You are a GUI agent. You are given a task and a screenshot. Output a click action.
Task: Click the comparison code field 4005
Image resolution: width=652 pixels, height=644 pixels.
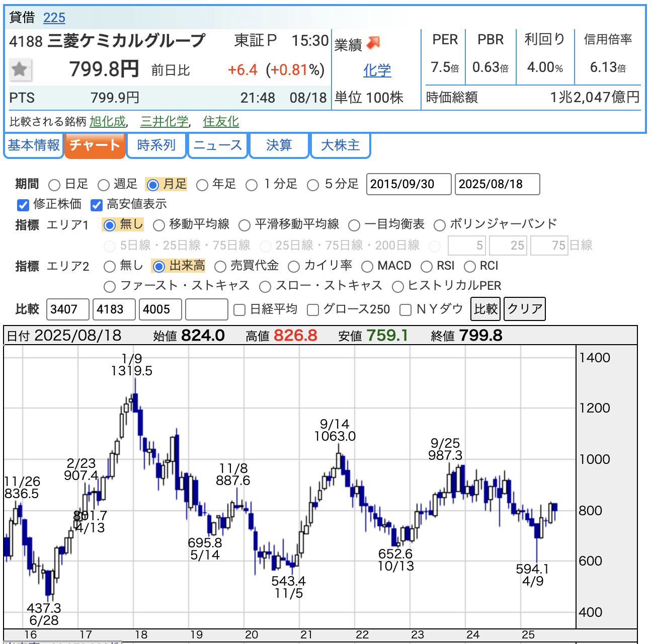coord(160,309)
